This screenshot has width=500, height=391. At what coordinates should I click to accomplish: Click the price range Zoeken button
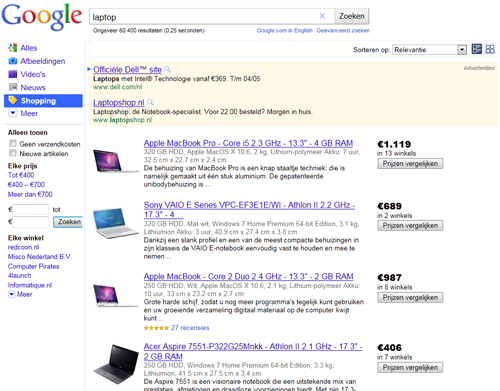click(x=68, y=222)
